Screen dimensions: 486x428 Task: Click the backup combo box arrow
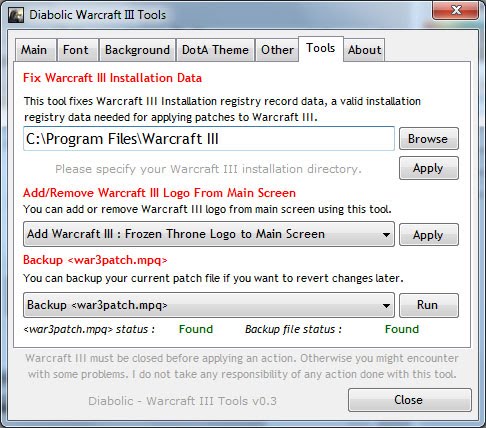click(x=386, y=306)
